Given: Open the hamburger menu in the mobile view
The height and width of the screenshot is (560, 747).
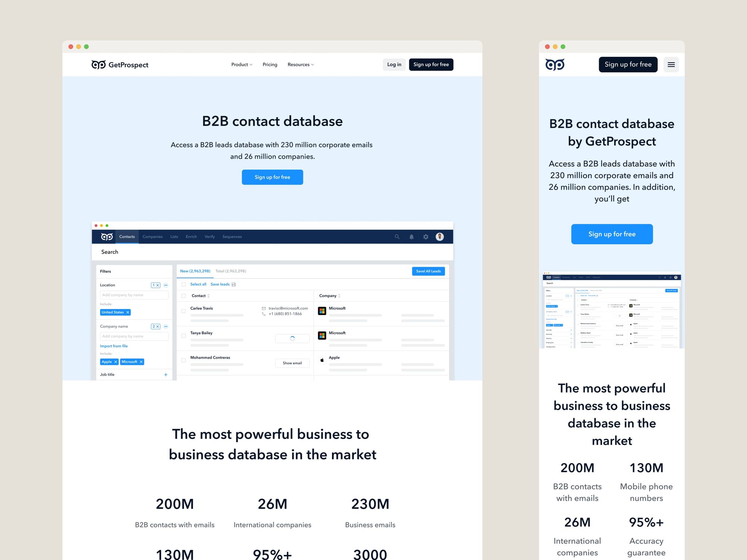Looking at the screenshot, I should 671,65.
